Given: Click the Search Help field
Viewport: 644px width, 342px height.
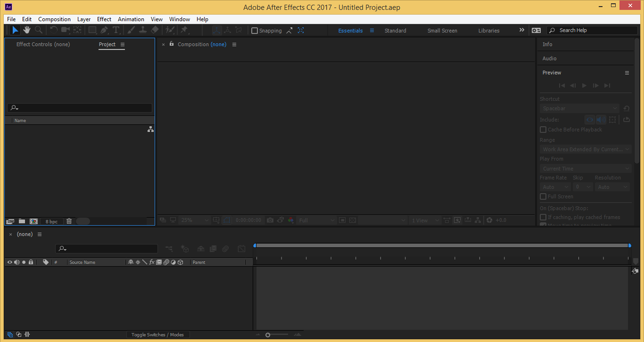Looking at the screenshot, I should click(x=594, y=30).
